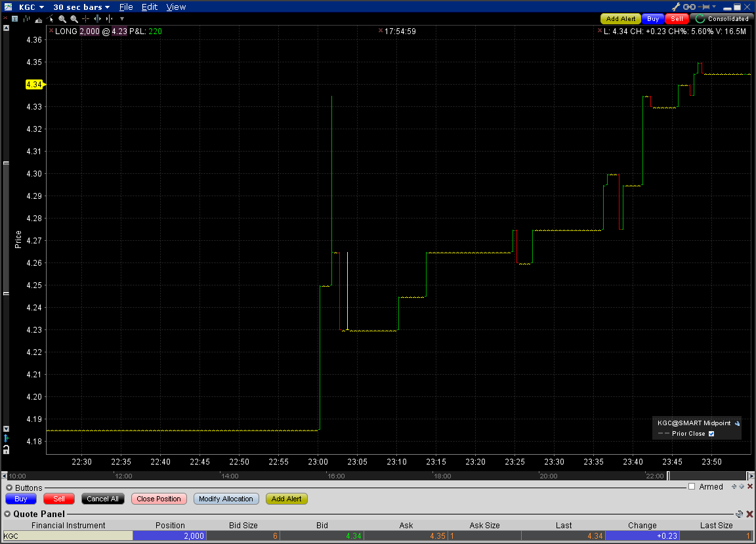
Task: Click the first magnifier zoom icon
Action: coord(62,19)
